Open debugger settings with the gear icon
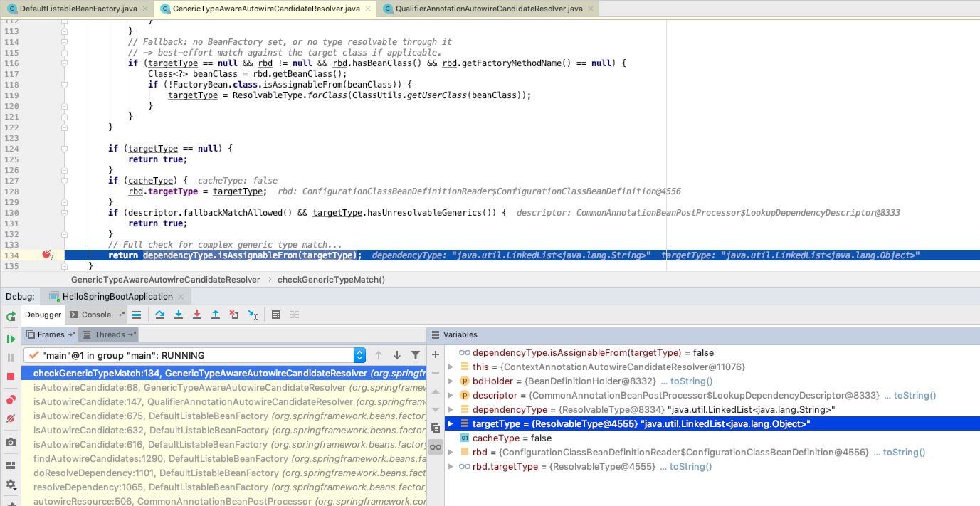The width and height of the screenshot is (980, 506). coord(9,484)
